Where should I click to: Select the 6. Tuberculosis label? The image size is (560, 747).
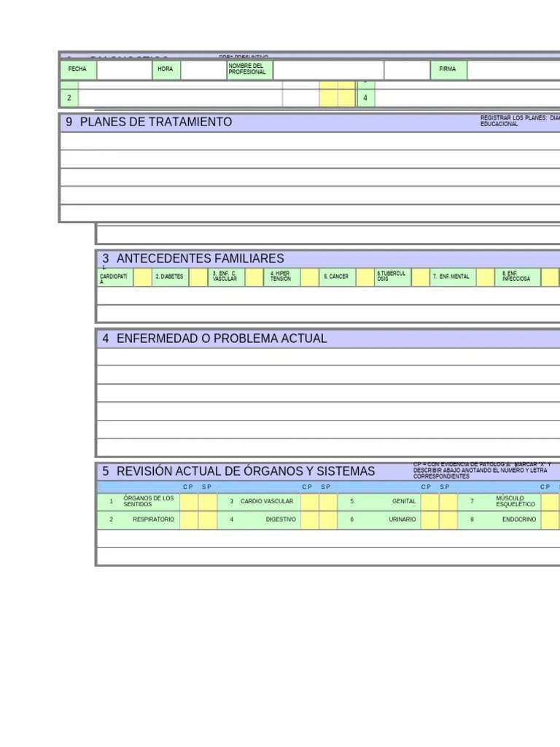[x=392, y=276]
